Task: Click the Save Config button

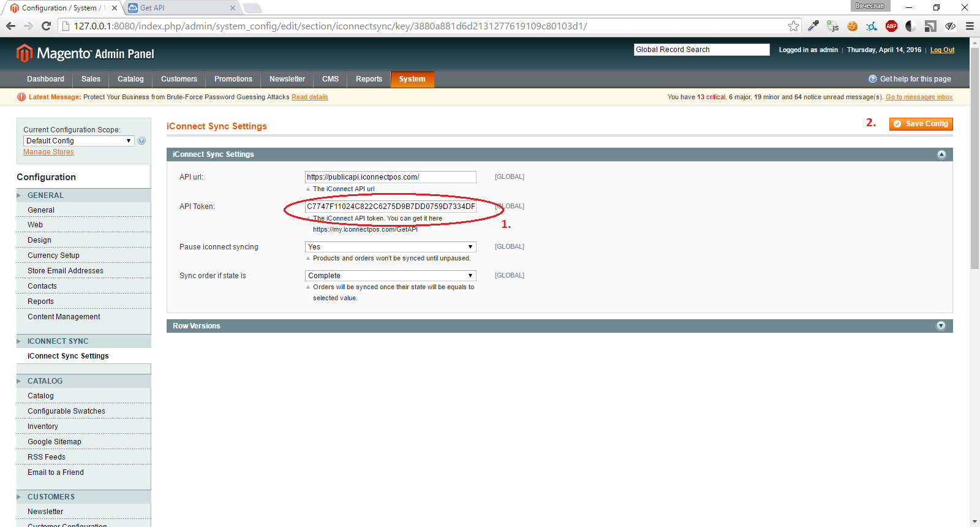Action: (921, 124)
